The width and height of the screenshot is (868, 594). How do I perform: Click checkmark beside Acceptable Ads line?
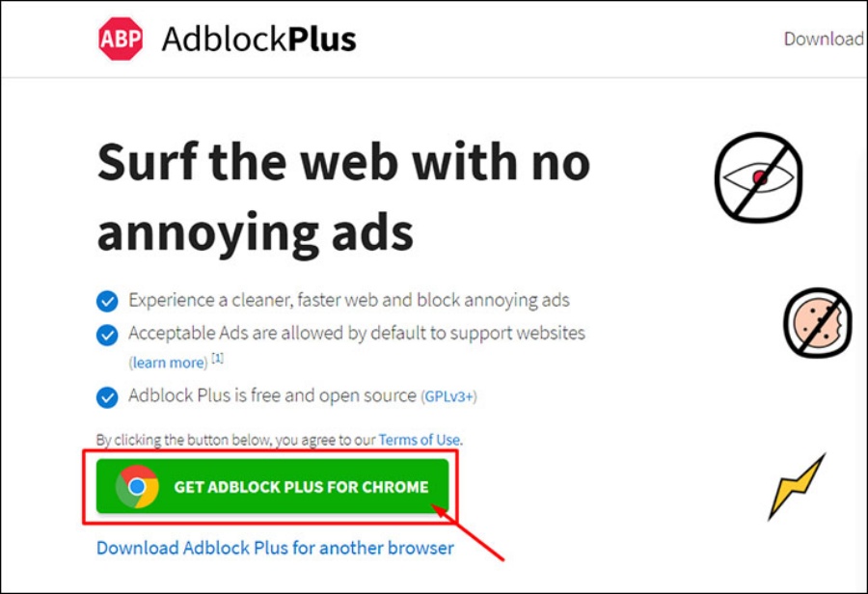pyautogui.click(x=107, y=335)
